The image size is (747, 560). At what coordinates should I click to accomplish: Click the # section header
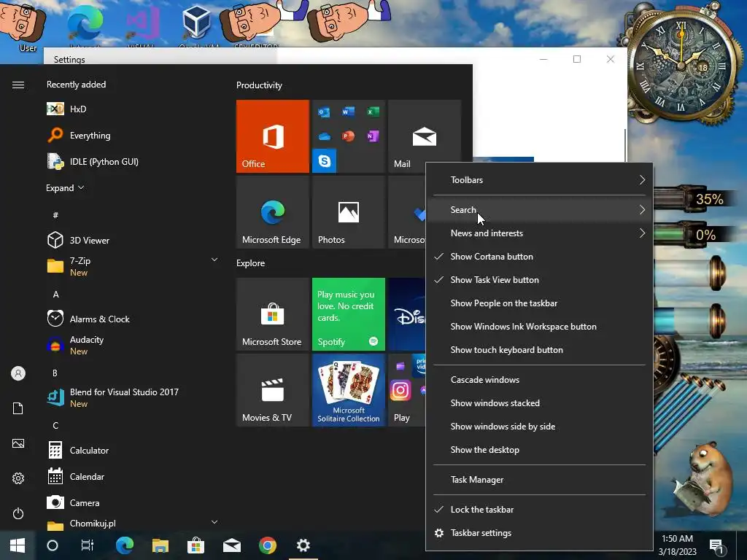pos(55,215)
